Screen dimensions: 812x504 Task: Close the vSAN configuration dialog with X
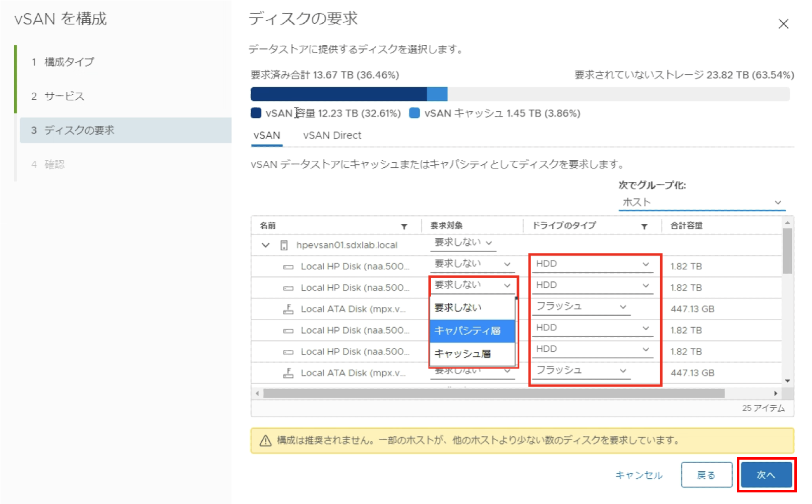[783, 24]
